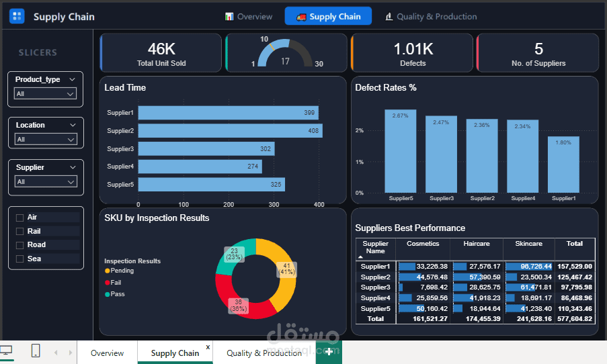Click the teal Pass donut segment 23%

click(x=230, y=257)
